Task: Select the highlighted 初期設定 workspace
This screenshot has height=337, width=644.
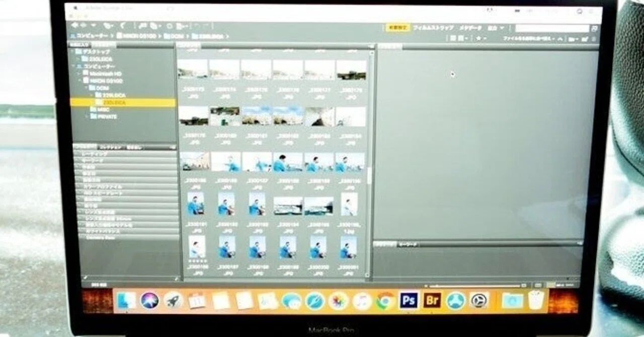Action: click(397, 28)
